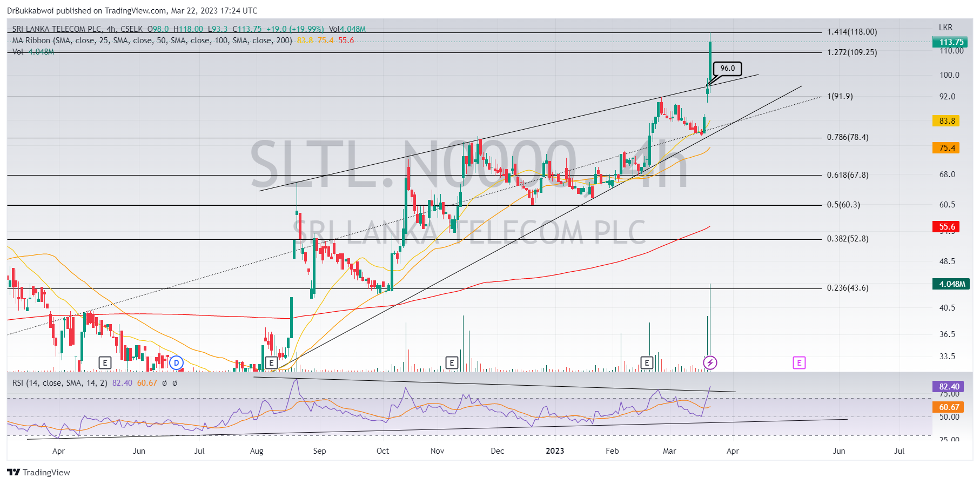Click the earnings E marker near November
The image size is (980, 484).
click(x=452, y=362)
